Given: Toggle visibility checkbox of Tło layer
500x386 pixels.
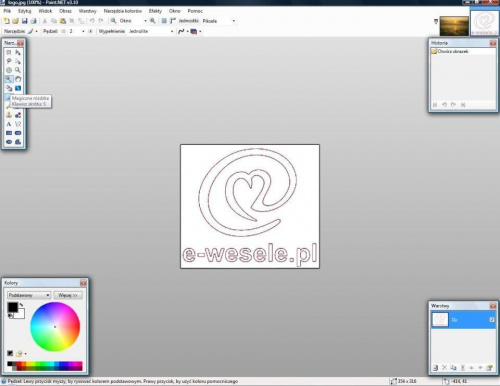Looking at the screenshot, I should [x=492, y=320].
